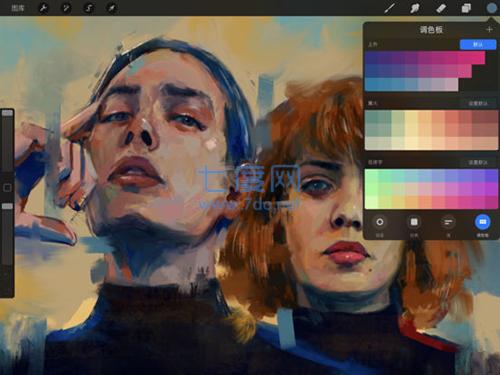This screenshot has height=375, width=500.
Task: Set the warm pastel palette as default
Action: pyautogui.click(x=478, y=103)
